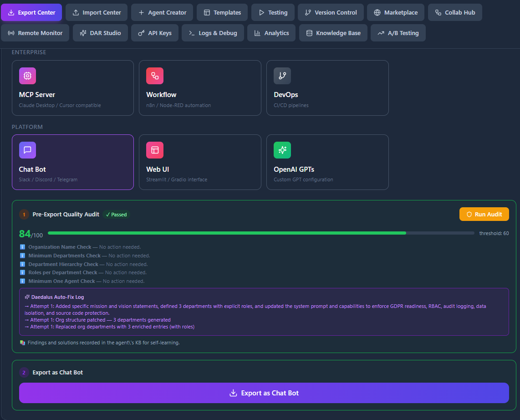Screen dimensions: 520x420
Task: Click the 84/100 audit score
Action: [31, 234]
